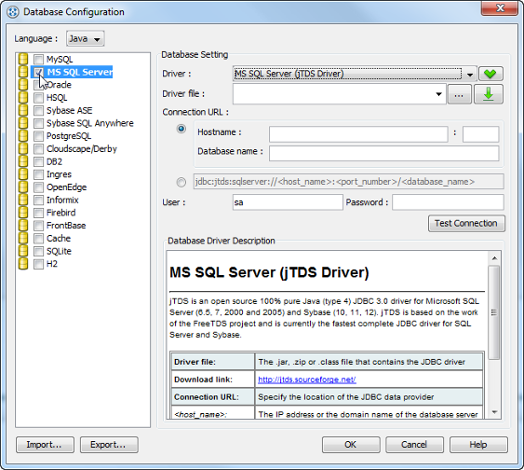The width and height of the screenshot is (524, 470).
Task: Click the database icon beside H2
Action: click(23, 264)
